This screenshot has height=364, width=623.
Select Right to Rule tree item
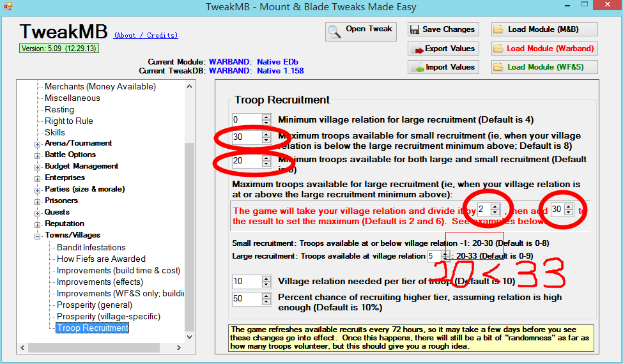[x=69, y=121]
